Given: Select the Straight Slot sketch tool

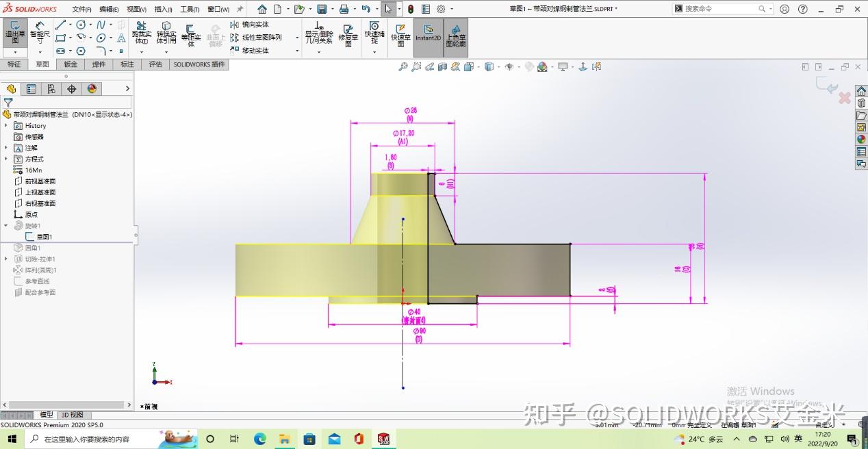Looking at the screenshot, I should click(60, 51).
